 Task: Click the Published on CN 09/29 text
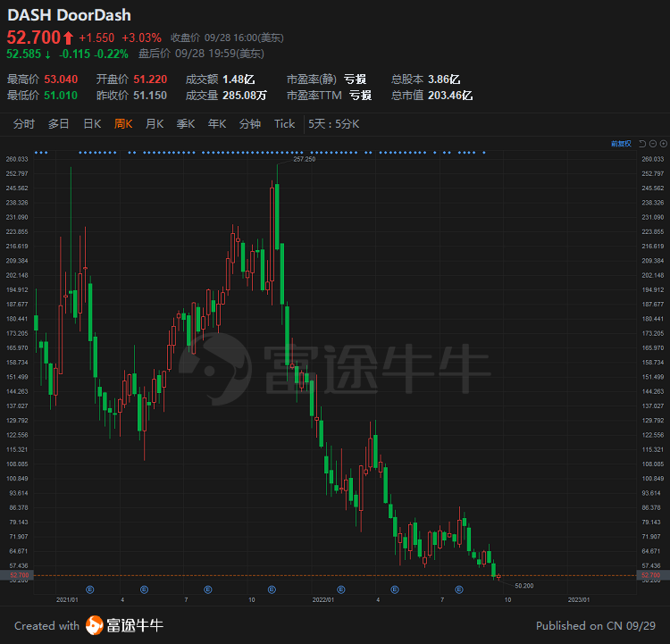click(x=596, y=625)
